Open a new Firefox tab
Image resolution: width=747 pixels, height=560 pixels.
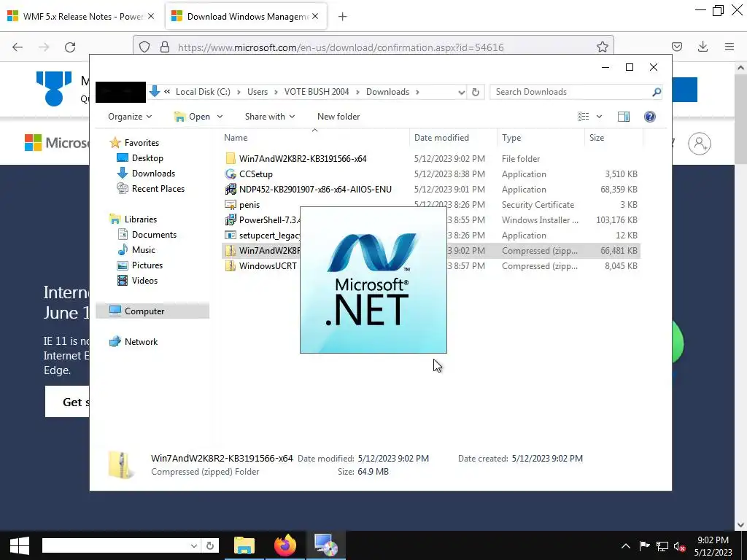[x=343, y=17]
